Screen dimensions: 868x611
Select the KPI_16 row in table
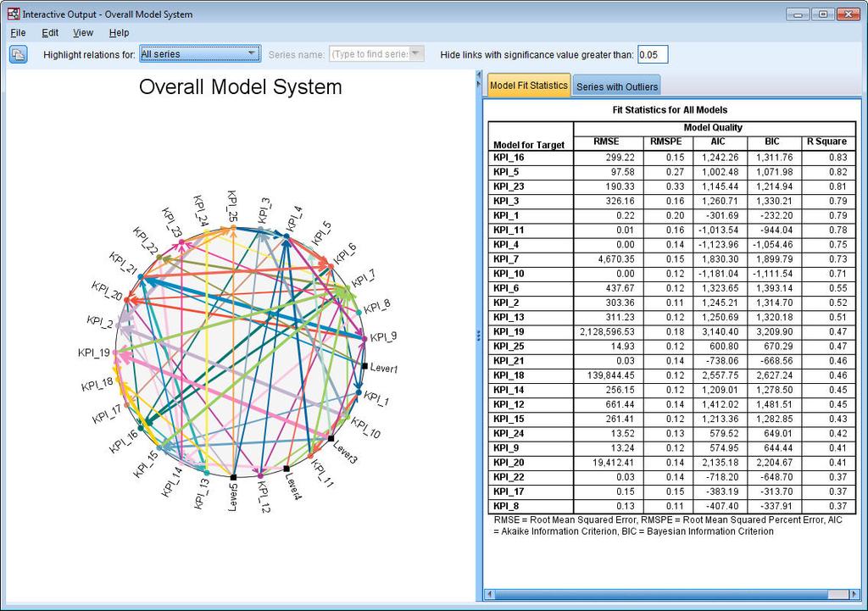click(671, 157)
